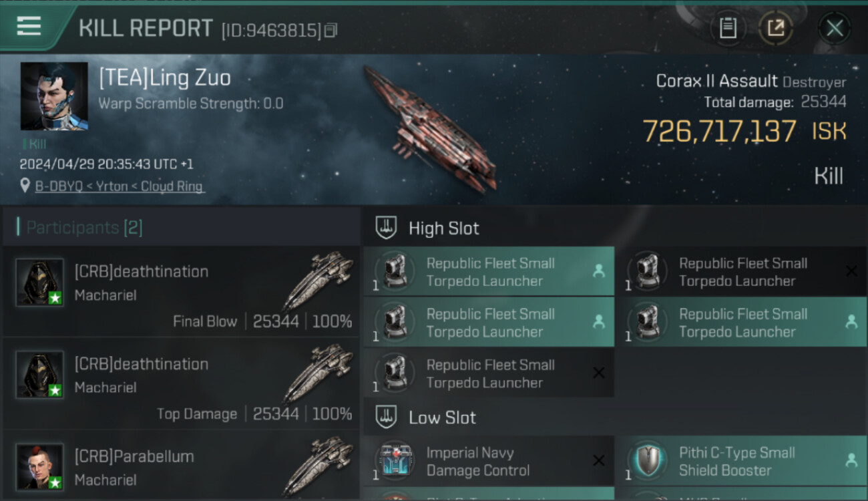Image resolution: width=868 pixels, height=501 pixels.
Task: Click the Imperial Navy Damage Control icon
Action: coord(395,462)
